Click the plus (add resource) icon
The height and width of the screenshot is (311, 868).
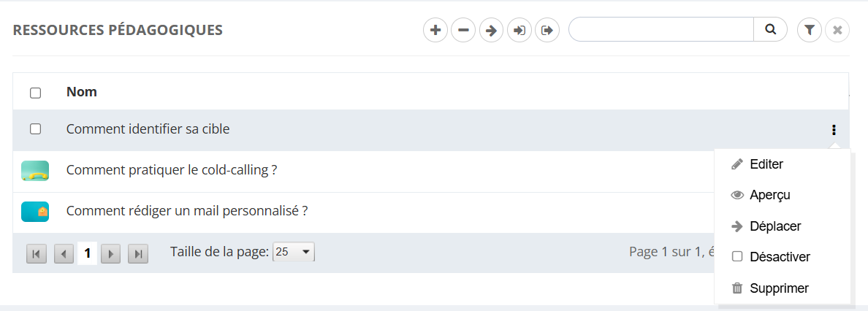(x=435, y=31)
